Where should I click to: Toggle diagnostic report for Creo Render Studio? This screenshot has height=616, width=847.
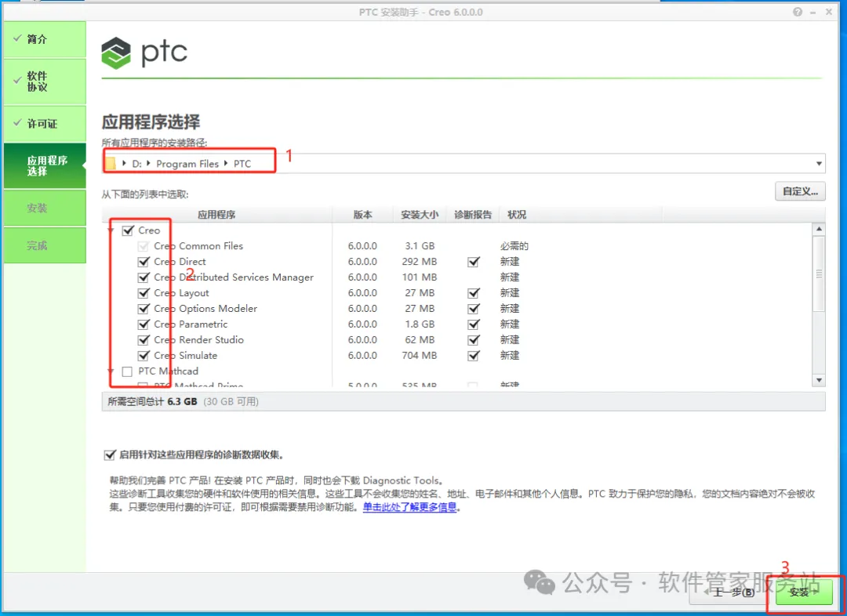coord(474,340)
